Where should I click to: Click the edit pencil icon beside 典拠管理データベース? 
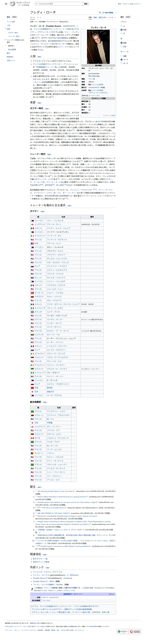[x=82, y=594]
